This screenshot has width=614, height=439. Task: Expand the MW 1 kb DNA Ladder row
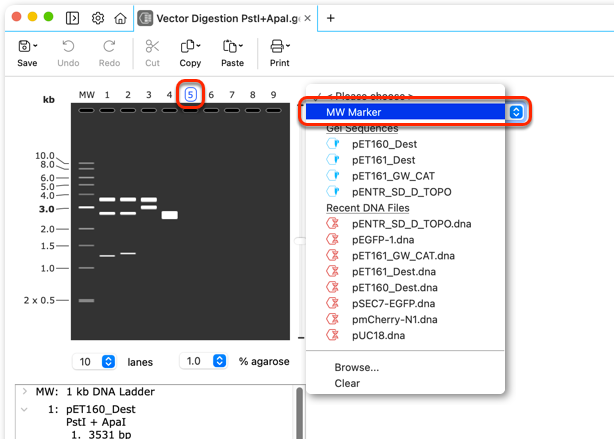point(25,391)
